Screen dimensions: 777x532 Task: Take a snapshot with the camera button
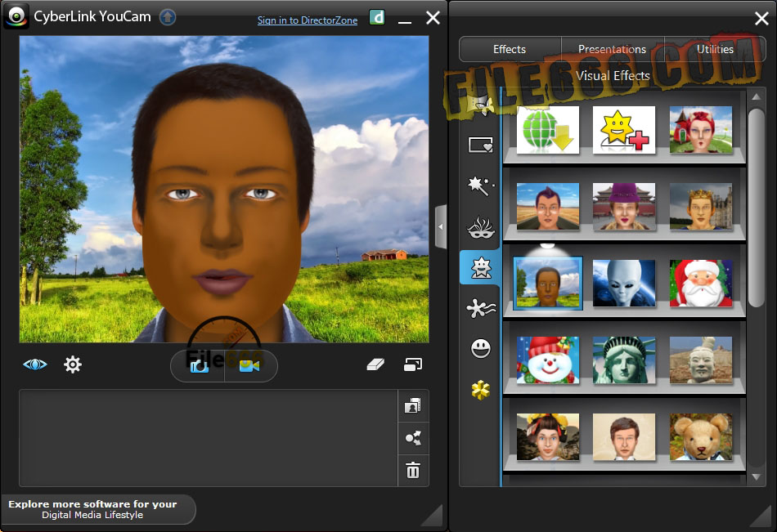pos(200,366)
